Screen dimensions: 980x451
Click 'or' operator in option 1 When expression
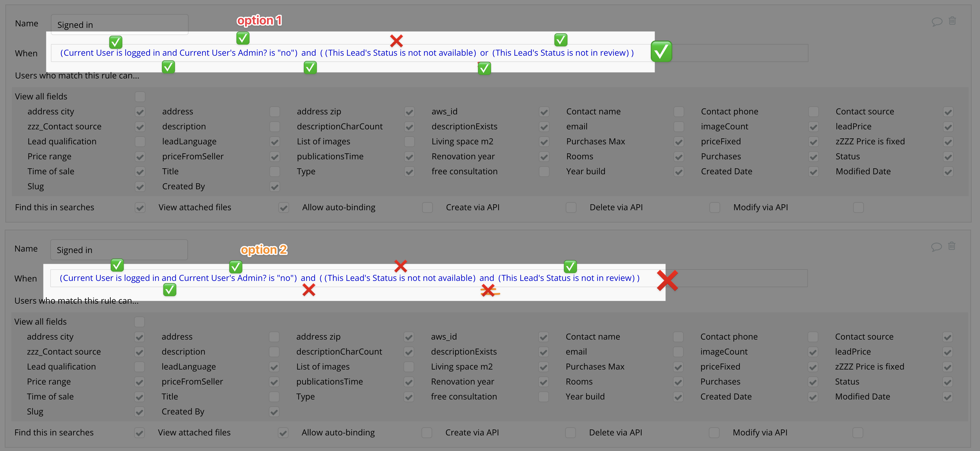(x=484, y=53)
